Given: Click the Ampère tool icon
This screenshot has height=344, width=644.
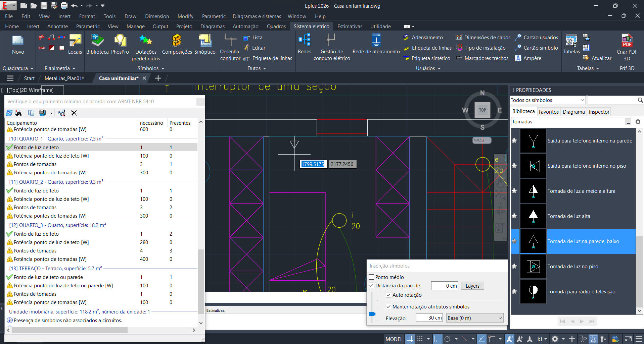Looking at the screenshot, I should pos(518,58).
